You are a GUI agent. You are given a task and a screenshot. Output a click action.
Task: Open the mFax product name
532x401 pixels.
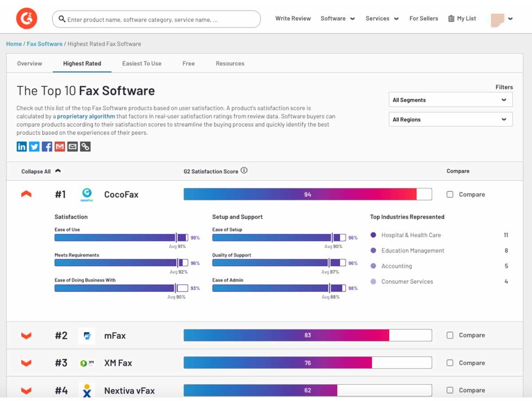point(115,336)
